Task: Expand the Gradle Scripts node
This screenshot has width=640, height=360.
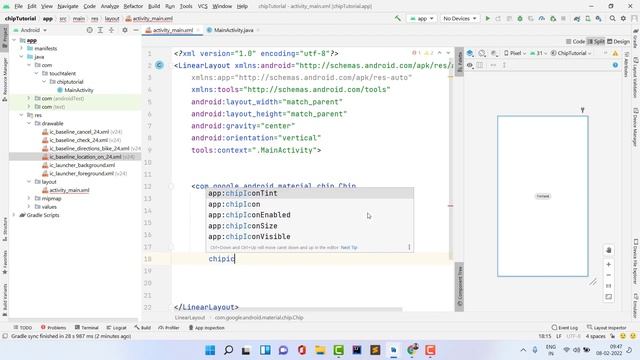Action: pyautogui.click(x=14, y=215)
